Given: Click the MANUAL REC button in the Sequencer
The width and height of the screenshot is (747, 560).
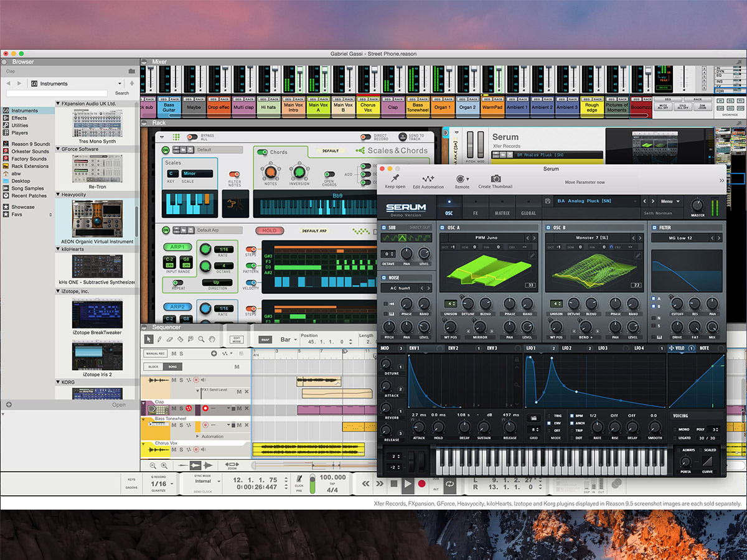Looking at the screenshot, I should [x=155, y=353].
